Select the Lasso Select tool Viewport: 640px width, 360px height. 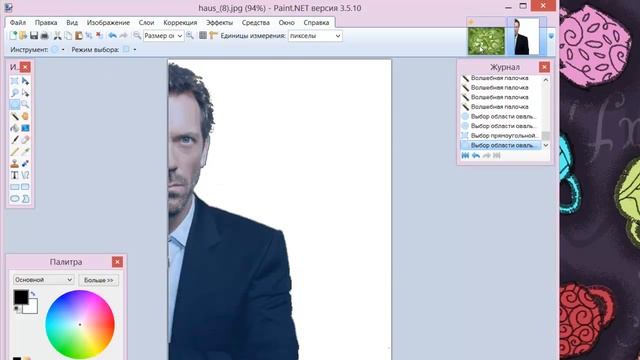(15, 93)
